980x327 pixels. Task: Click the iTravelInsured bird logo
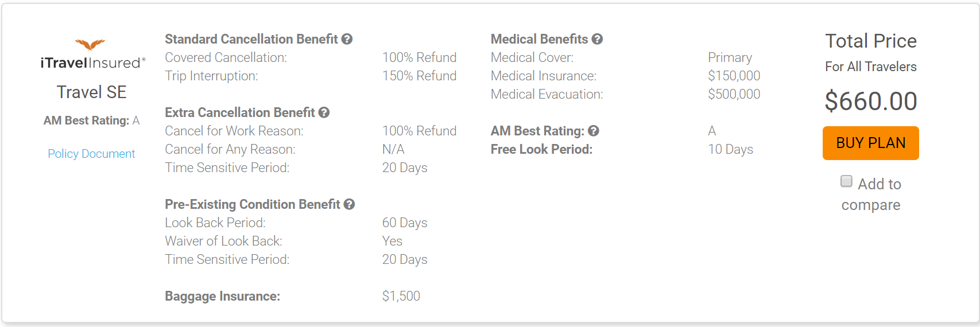(90, 45)
